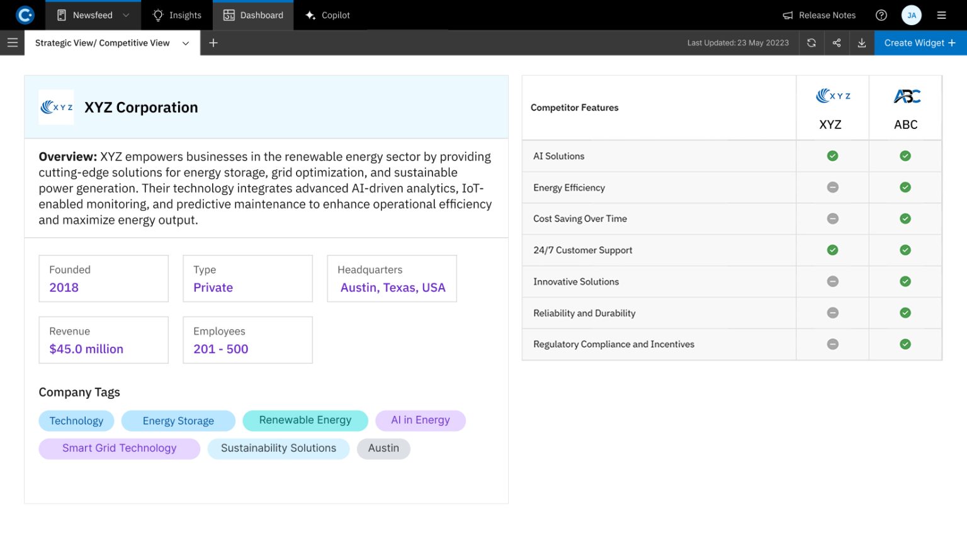Screen dimensions: 967x560
Task: Click ABC check icon for Cost Saving Over Time
Action: pos(905,219)
